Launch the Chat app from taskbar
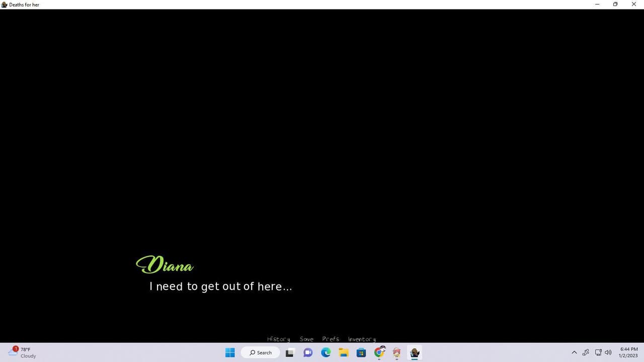Image resolution: width=644 pixels, height=362 pixels. (308, 352)
